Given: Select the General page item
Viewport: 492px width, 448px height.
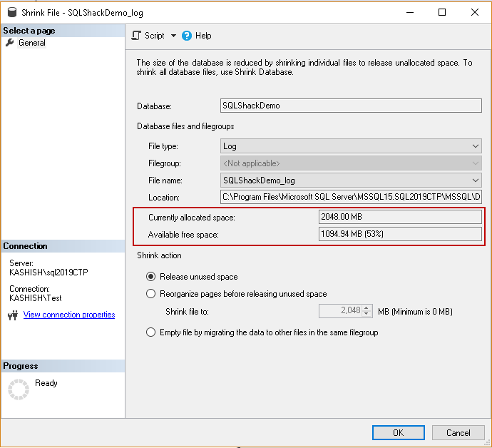Looking at the screenshot, I should (x=32, y=43).
